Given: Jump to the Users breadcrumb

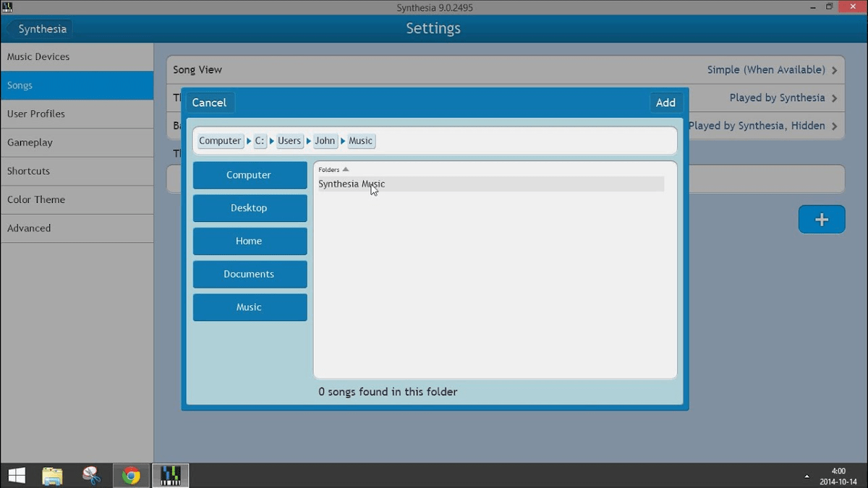Looking at the screenshot, I should coord(289,141).
